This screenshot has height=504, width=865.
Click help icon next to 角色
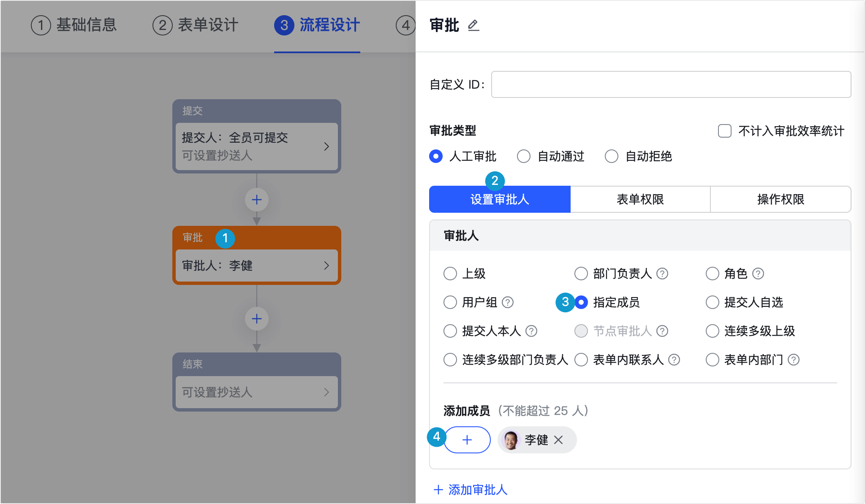(758, 274)
